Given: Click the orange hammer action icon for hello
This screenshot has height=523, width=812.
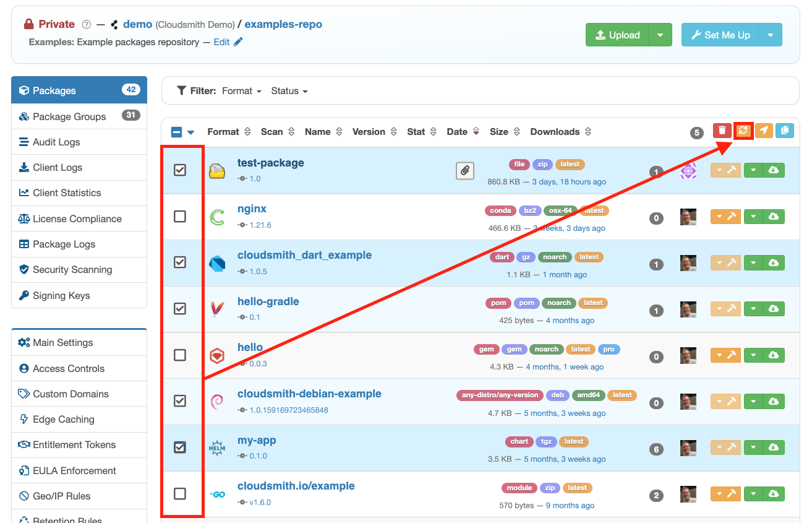Looking at the screenshot, I should [732, 355].
